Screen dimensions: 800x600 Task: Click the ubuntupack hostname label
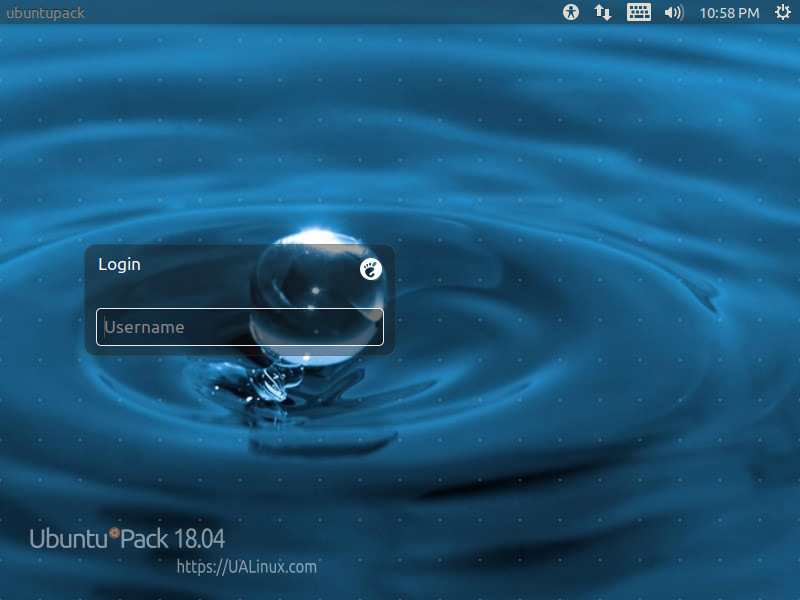point(45,13)
